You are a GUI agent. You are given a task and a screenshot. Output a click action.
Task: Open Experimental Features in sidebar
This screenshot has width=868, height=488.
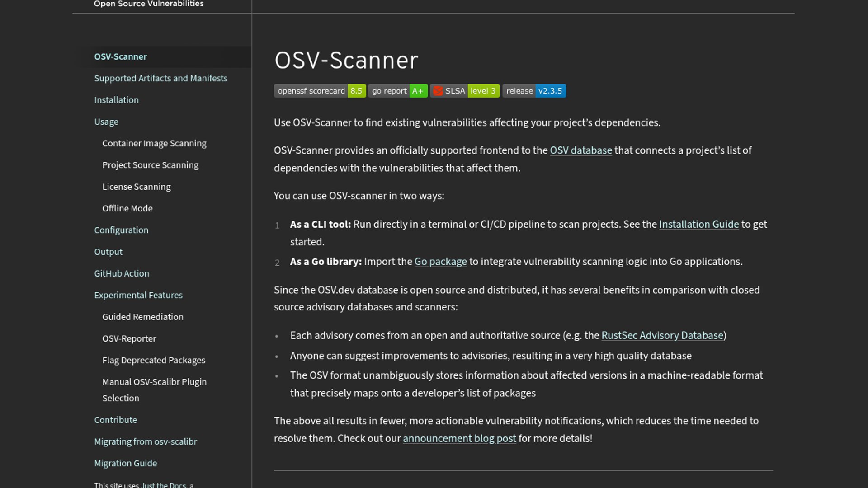tap(138, 296)
